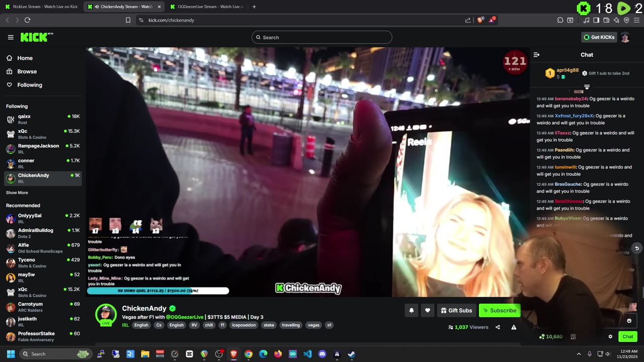Click the RV dono goal progress bar

(x=158, y=291)
